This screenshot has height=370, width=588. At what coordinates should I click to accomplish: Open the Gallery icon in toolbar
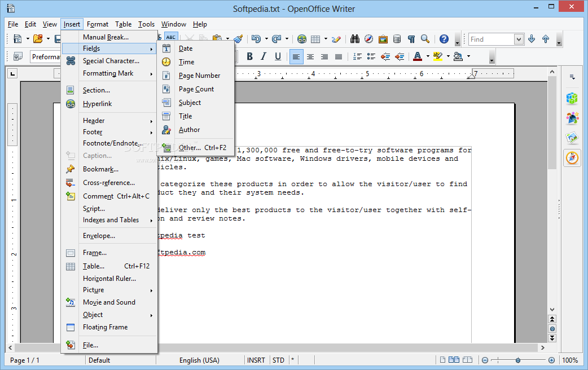point(383,39)
